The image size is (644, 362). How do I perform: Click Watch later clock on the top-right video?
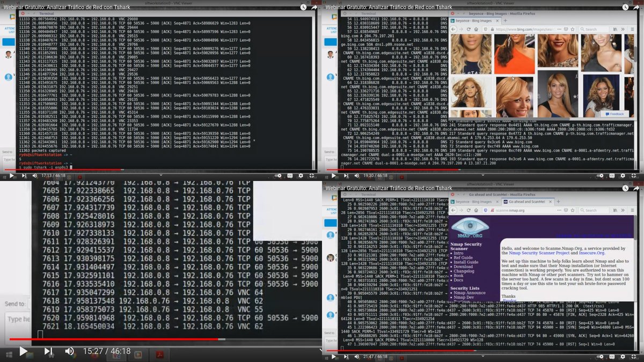point(626,8)
